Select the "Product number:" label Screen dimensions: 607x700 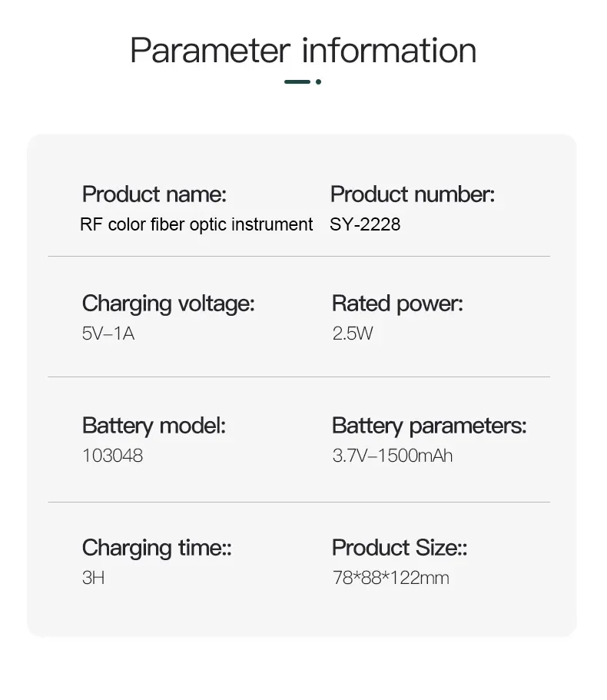[413, 194]
